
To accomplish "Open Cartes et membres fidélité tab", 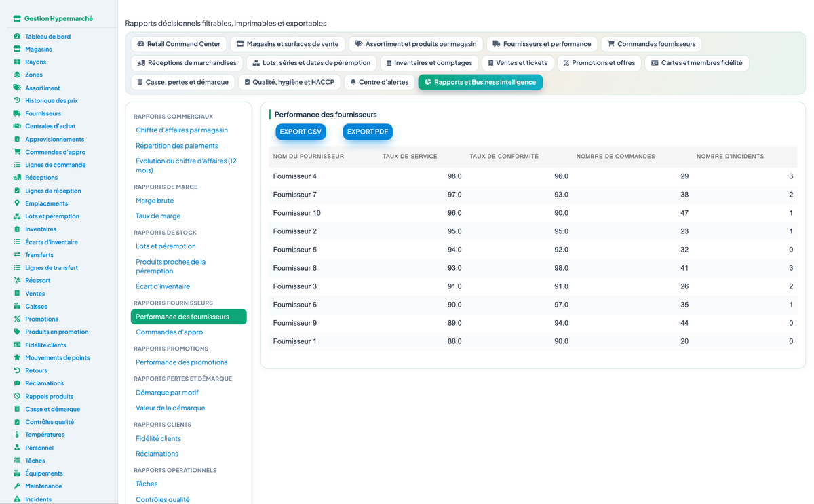I will click(x=696, y=63).
